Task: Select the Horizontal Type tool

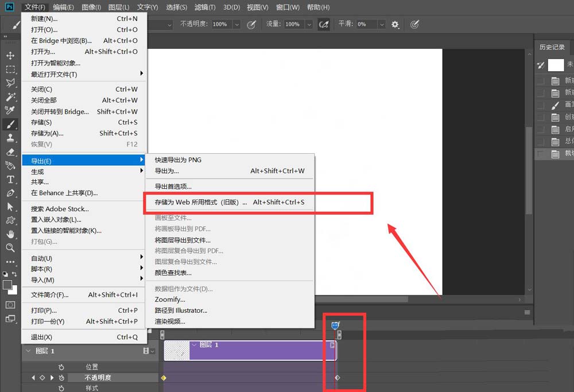Action: pyautogui.click(x=10, y=179)
